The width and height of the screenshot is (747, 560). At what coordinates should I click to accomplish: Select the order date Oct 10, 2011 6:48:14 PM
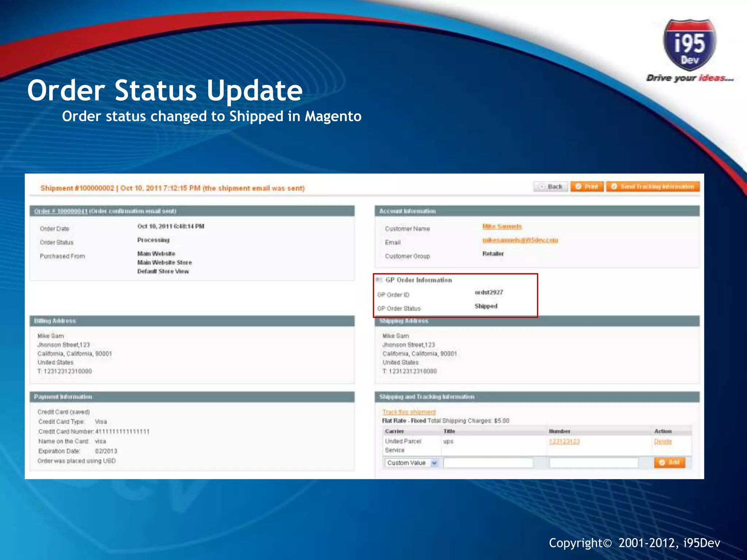coord(171,226)
